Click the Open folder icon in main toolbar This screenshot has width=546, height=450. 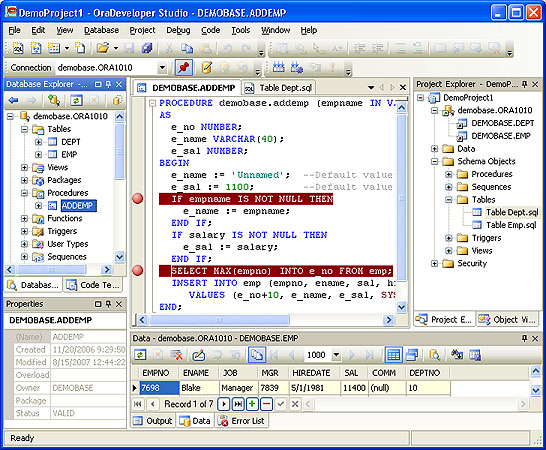point(103,48)
